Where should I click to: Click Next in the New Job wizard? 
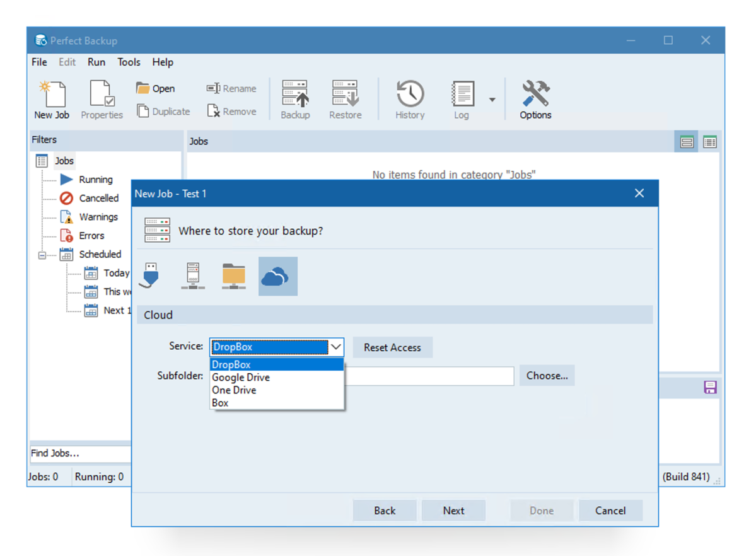pyautogui.click(x=454, y=511)
